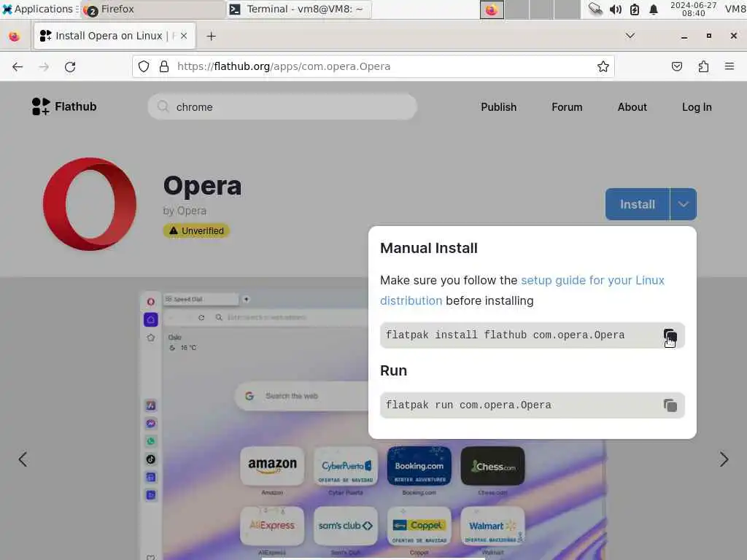Click the by Opera developer text

(185, 211)
